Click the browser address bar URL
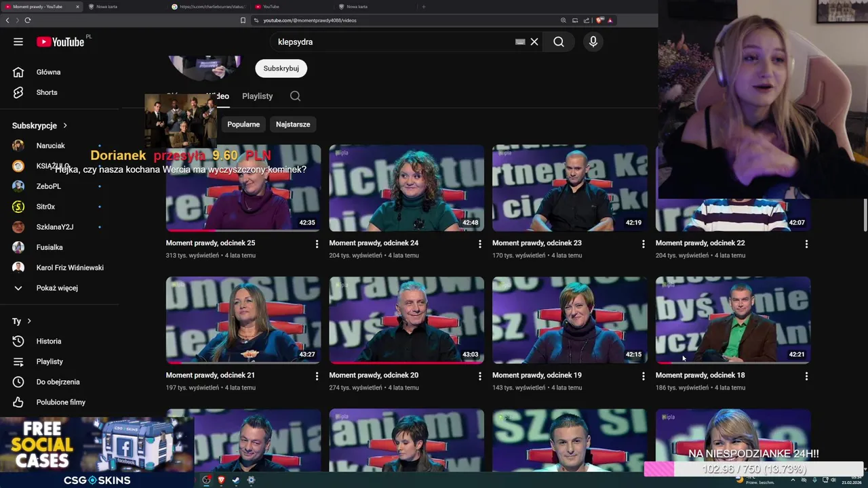 (309, 20)
